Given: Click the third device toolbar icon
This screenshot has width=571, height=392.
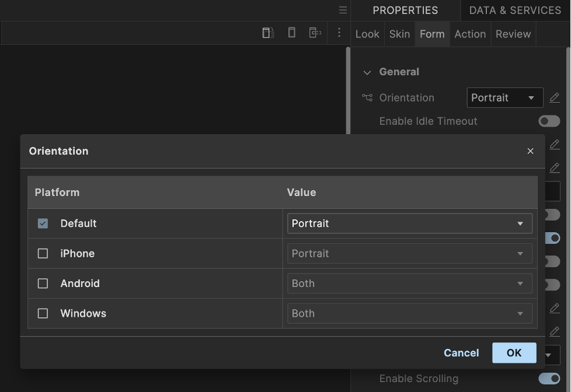Looking at the screenshot, I should [315, 33].
